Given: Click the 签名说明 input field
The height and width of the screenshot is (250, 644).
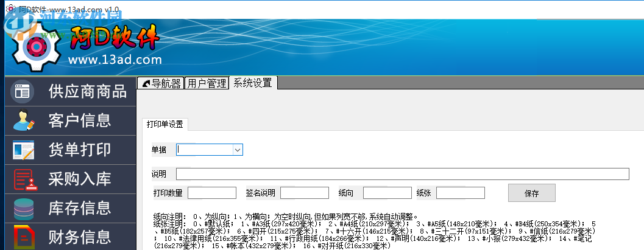Looking at the screenshot, I should click(305, 193).
